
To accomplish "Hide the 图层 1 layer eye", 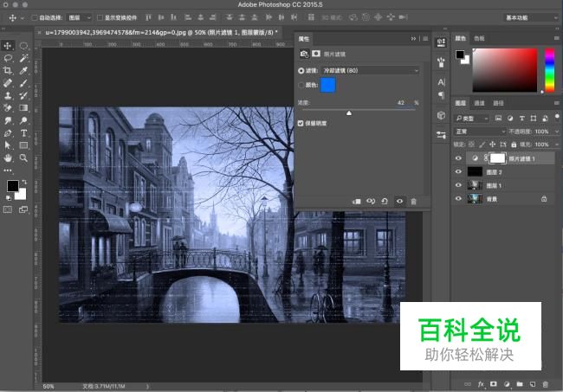I will click(x=458, y=185).
